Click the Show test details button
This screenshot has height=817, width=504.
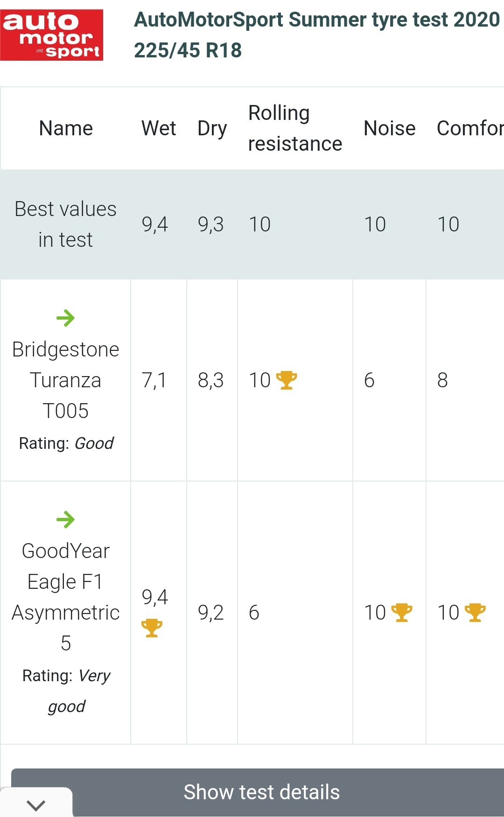click(x=261, y=792)
